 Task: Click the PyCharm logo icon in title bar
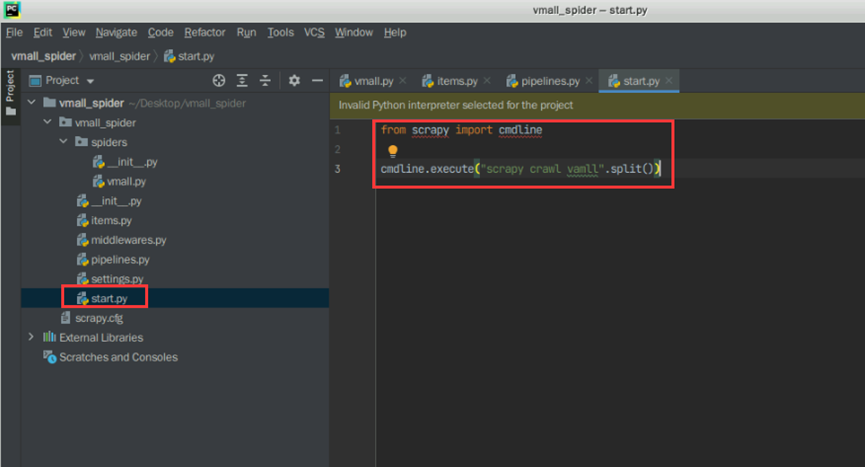(x=12, y=10)
